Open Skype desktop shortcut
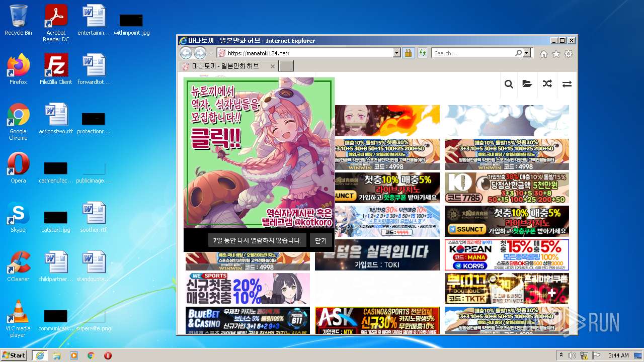644x362 pixels. click(18, 217)
